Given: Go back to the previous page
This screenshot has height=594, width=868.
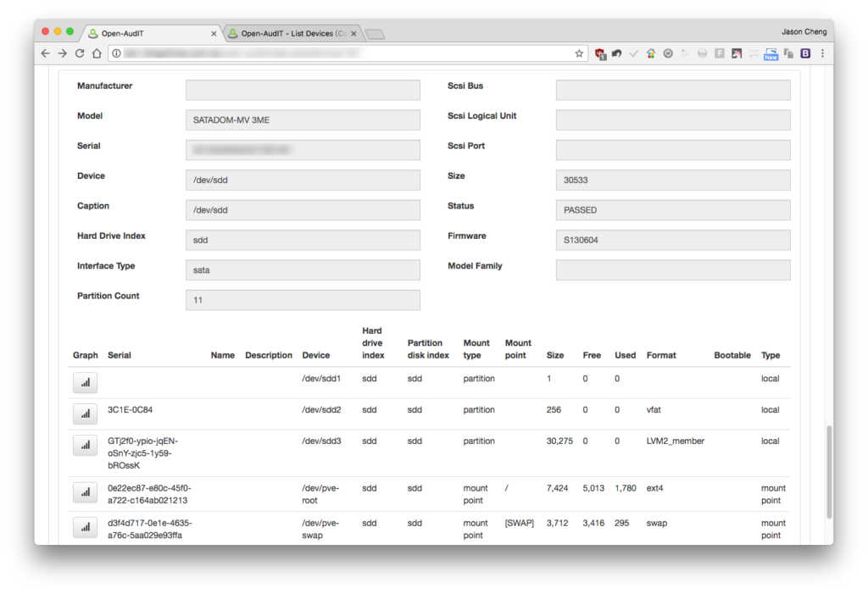Looking at the screenshot, I should coord(46,53).
